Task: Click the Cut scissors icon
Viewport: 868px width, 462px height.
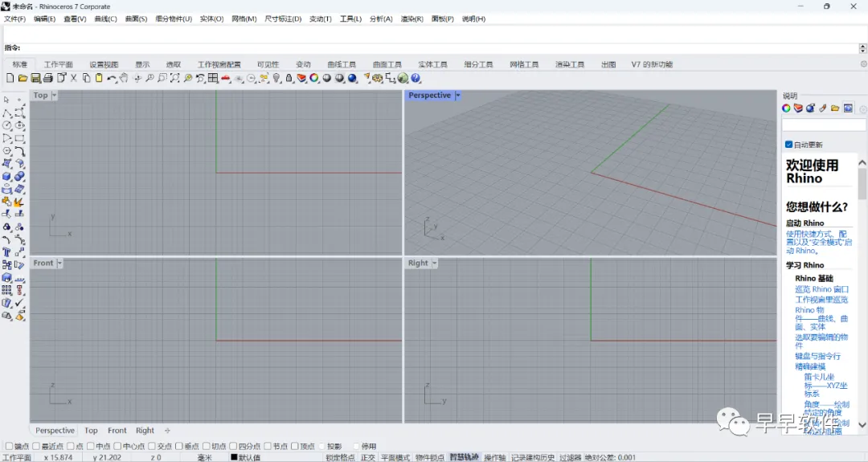Action: coord(74,78)
